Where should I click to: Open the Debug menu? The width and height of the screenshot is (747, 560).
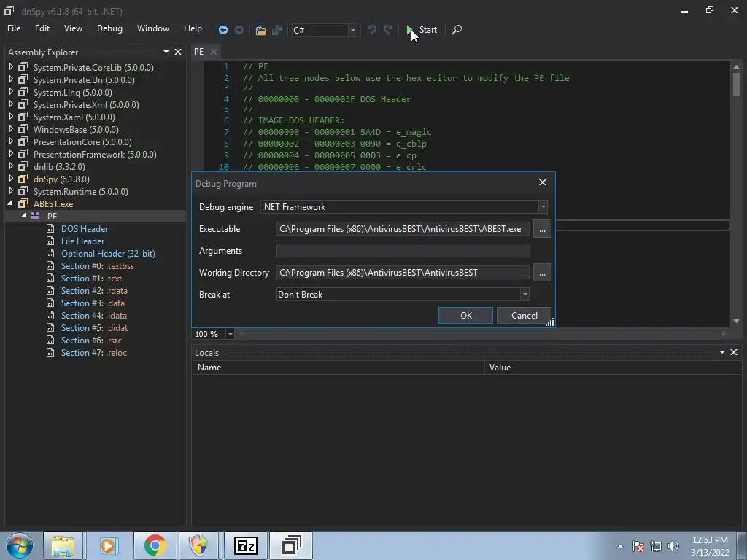click(109, 28)
